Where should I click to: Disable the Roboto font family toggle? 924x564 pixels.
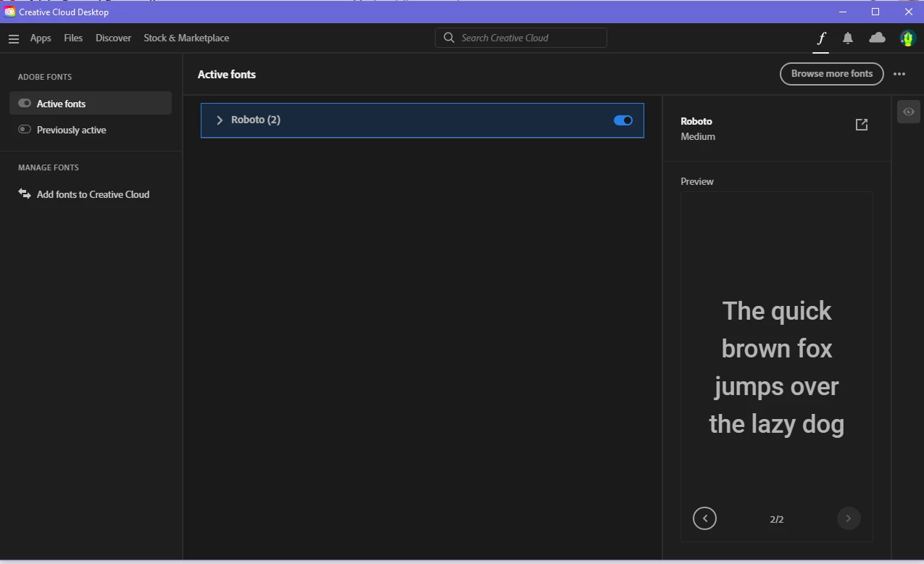pos(623,120)
